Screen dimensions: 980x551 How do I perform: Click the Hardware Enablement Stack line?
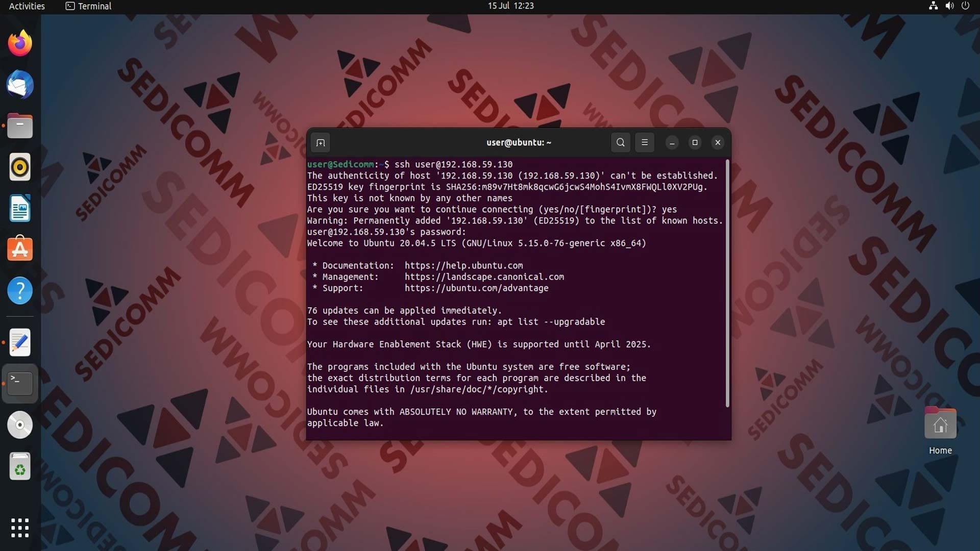479,344
